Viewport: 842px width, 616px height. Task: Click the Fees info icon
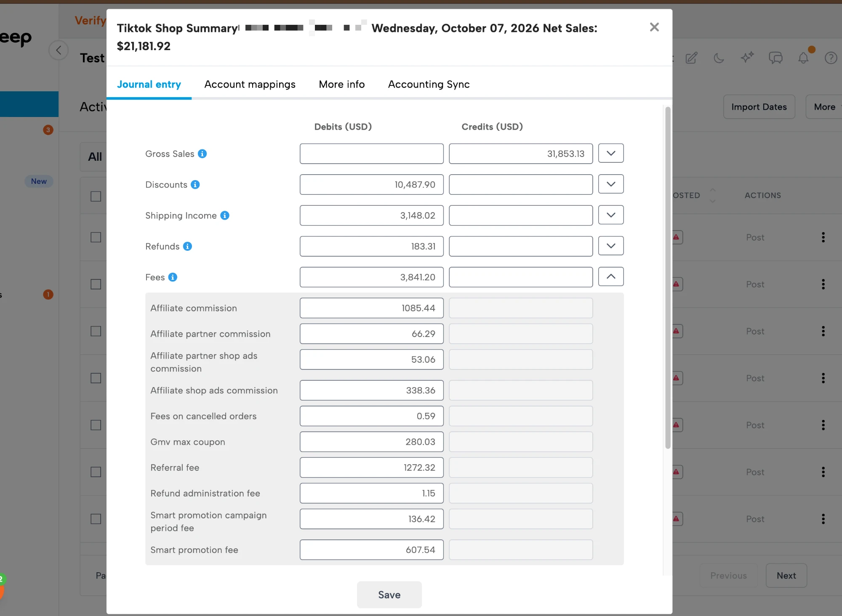click(x=173, y=277)
